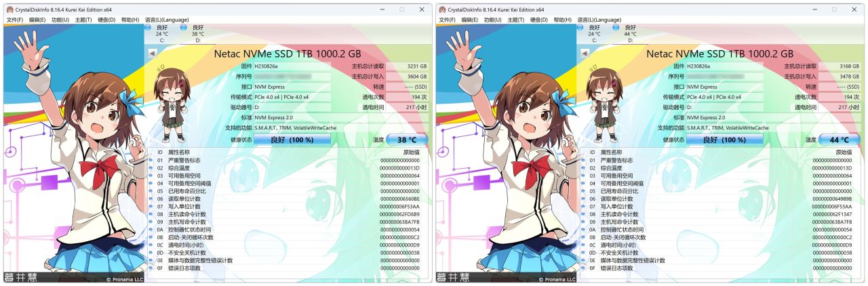This screenshot has width=868, height=286.
Task: Open 功能(U) menu in right window
Action: [493, 20]
